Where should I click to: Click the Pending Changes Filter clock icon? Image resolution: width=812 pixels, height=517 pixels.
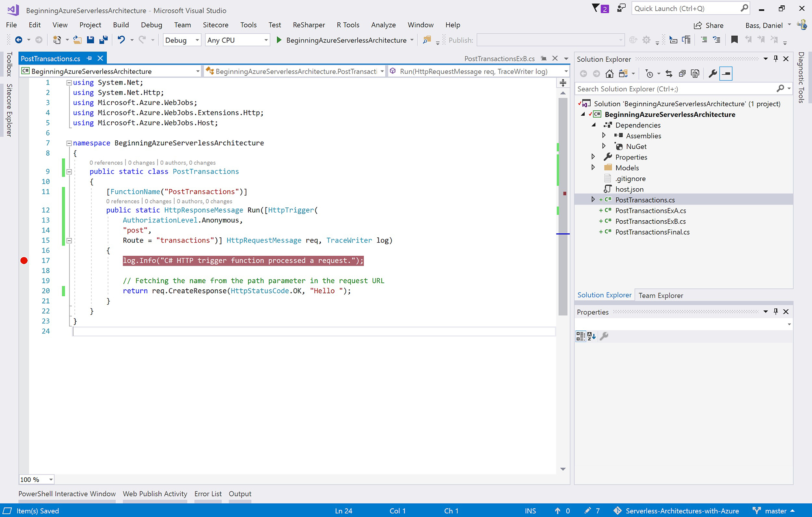[x=650, y=73]
